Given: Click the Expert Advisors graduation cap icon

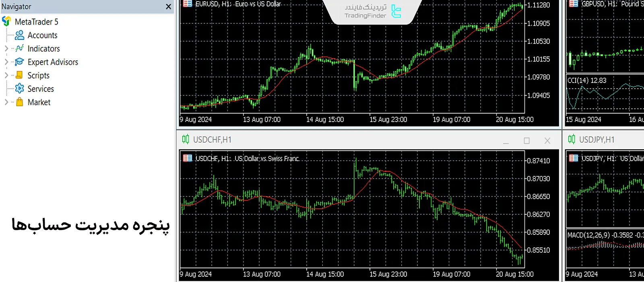Looking at the screenshot, I should point(19,62).
